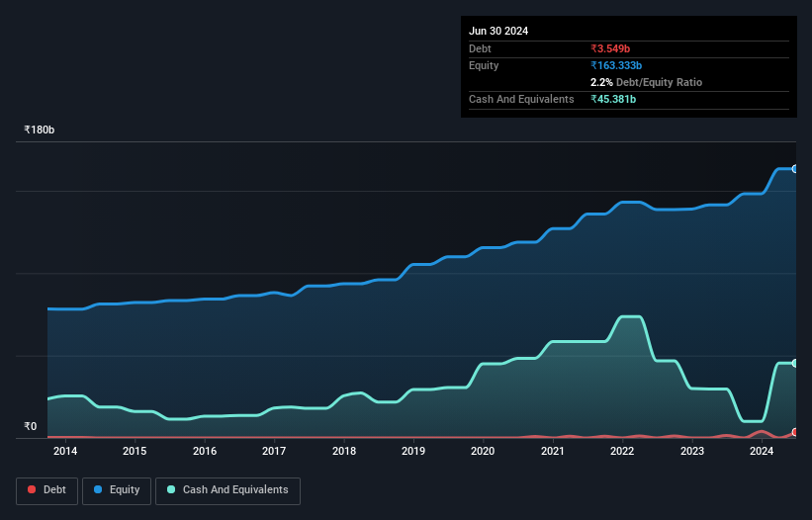Click the 2024 x-axis label
This screenshot has height=520, width=812.
762,451
